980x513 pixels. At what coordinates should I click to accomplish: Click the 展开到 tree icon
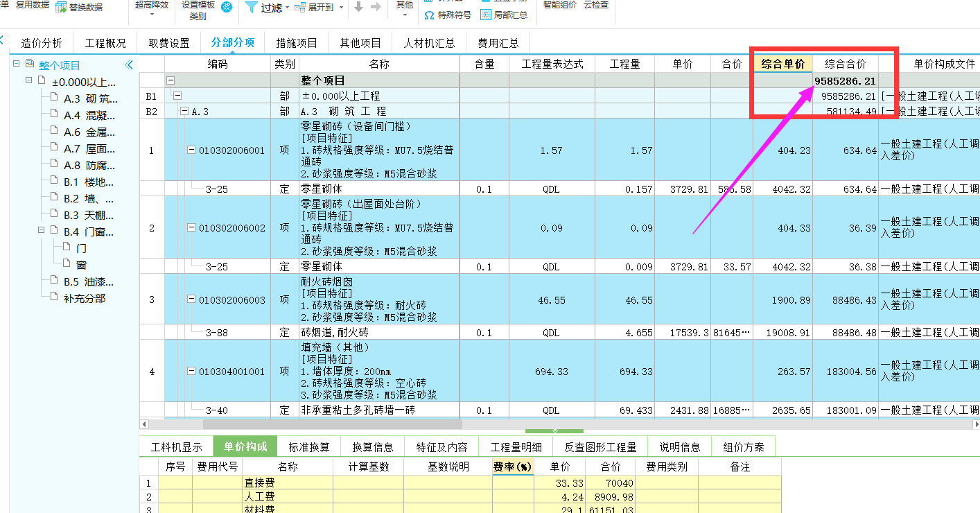[x=299, y=8]
